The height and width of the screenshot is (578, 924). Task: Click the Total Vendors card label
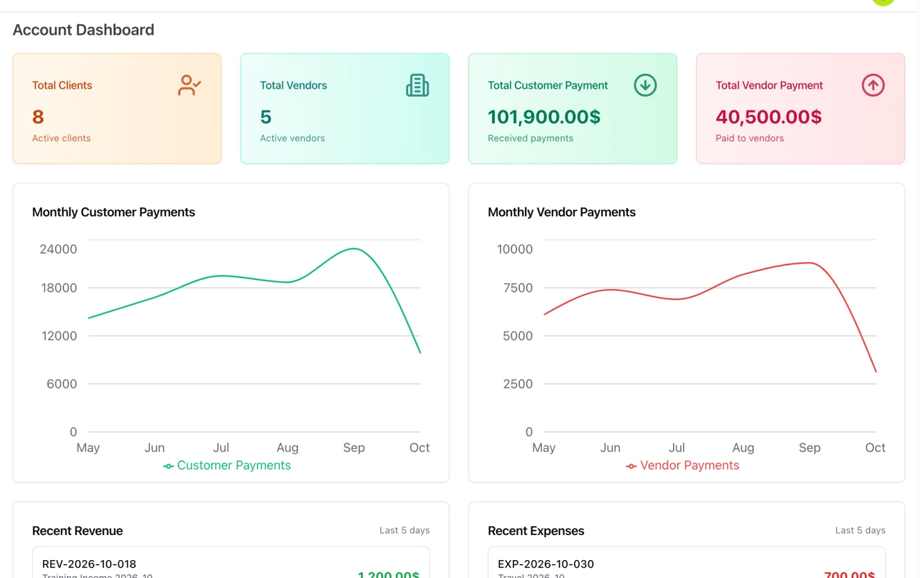[293, 85]
